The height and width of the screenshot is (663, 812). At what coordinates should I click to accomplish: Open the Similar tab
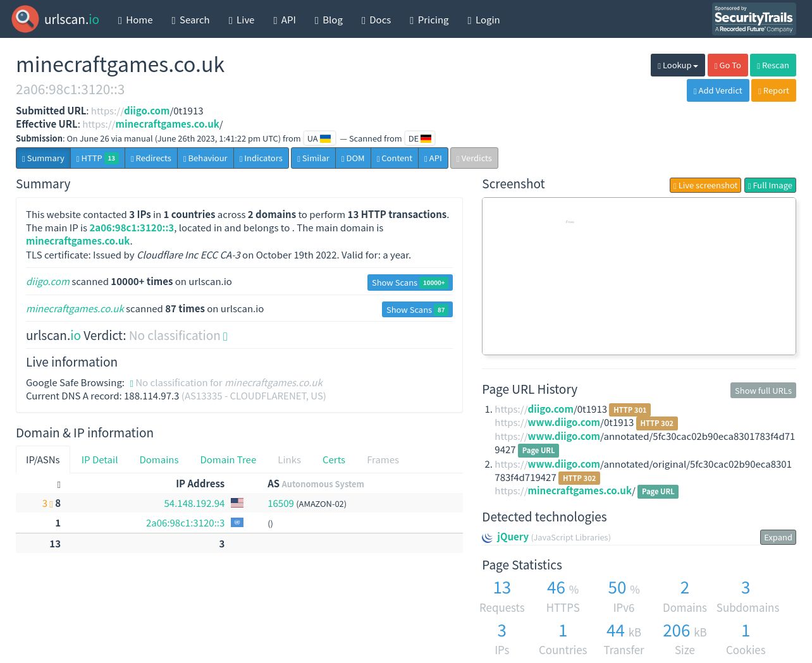click(x=313, y=158)
